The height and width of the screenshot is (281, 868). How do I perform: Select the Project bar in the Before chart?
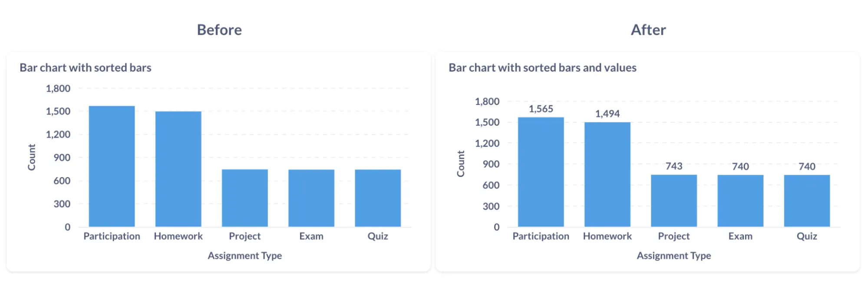pos(244,198)
